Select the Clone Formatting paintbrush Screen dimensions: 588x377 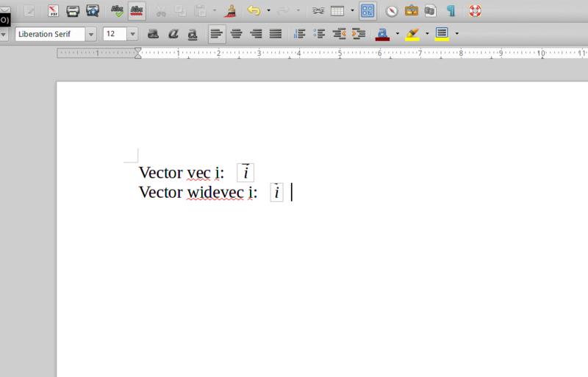[230, 11]
